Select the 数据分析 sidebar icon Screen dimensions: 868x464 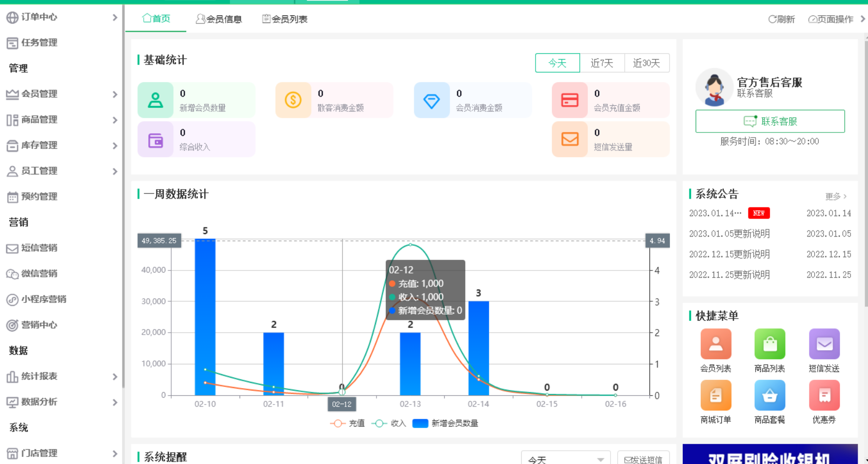(12, 402)
